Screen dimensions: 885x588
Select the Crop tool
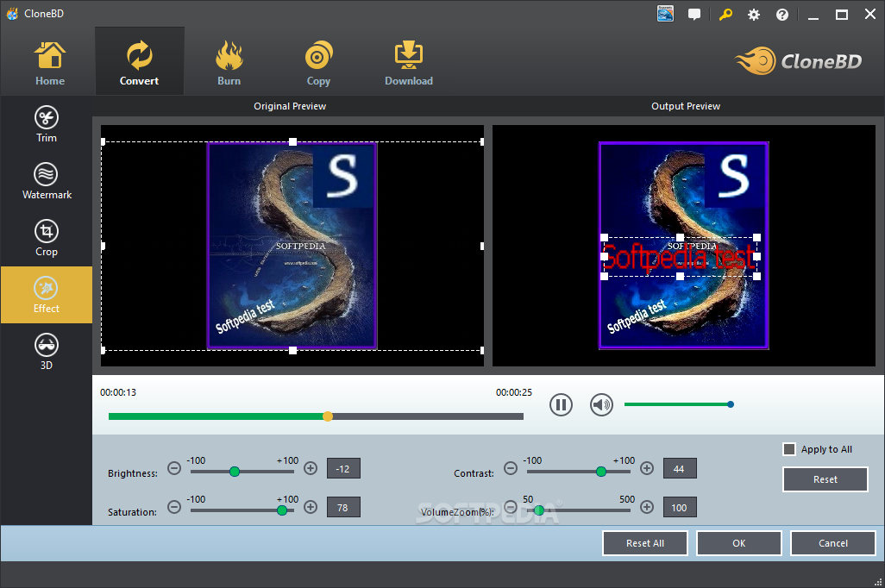(x=47, y=238)
